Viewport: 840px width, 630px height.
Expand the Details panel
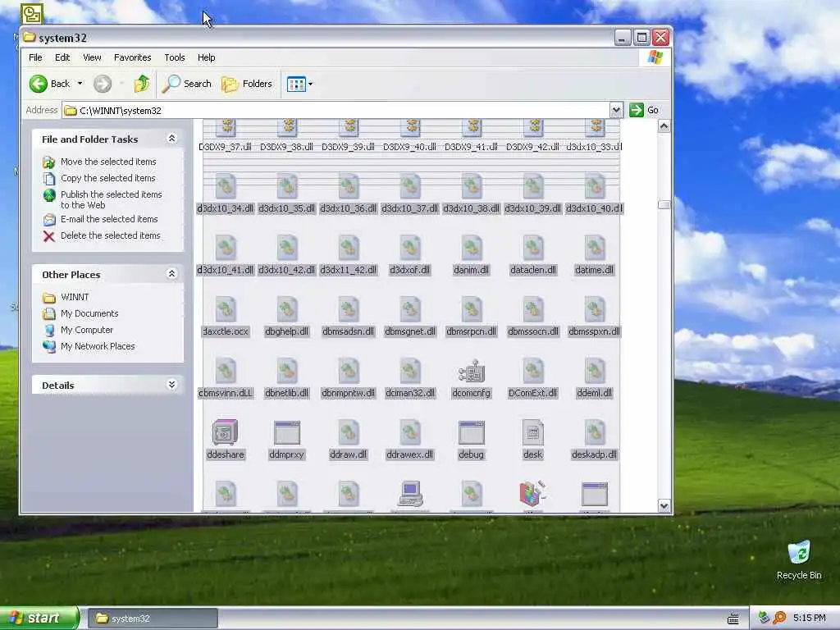(x=172, y=385)
